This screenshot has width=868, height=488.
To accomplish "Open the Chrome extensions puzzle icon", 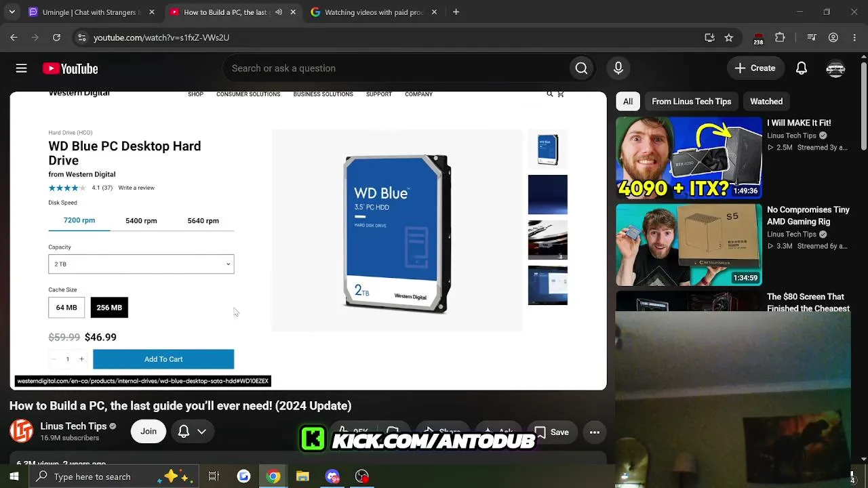I will click(x=780, y=38).
